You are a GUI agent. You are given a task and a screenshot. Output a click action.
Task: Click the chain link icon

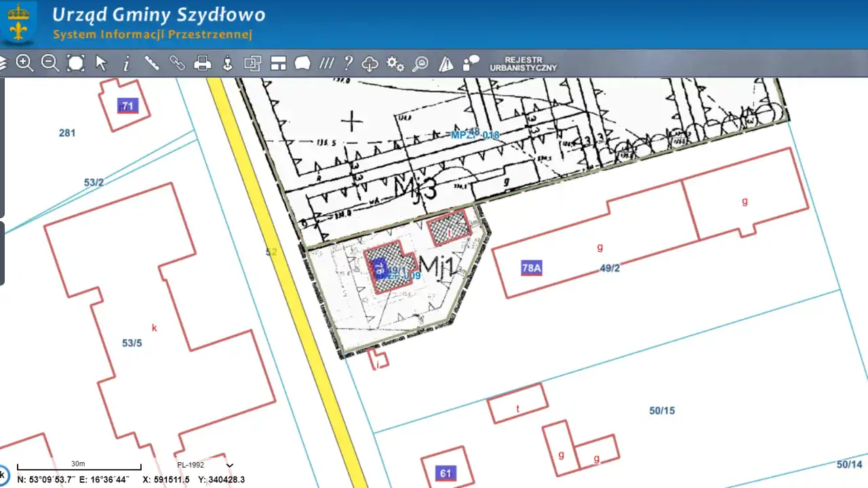(x=177, y=63)
